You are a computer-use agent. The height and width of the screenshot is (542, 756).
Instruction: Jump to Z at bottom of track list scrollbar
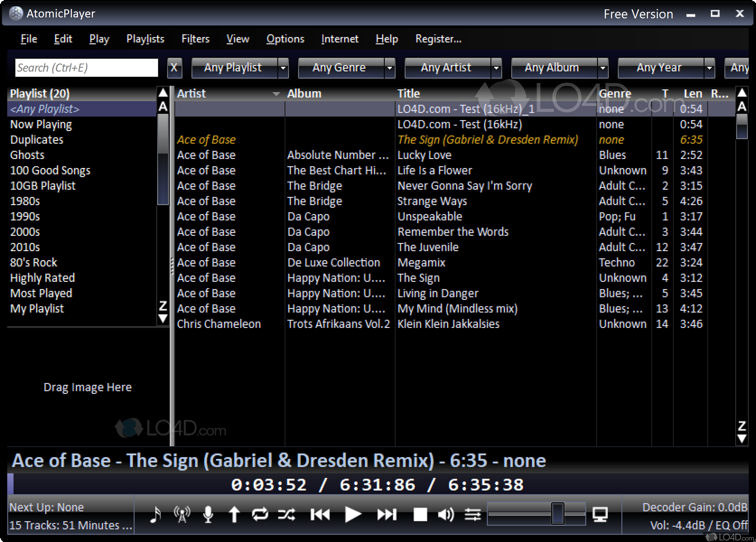pos(742,426)
